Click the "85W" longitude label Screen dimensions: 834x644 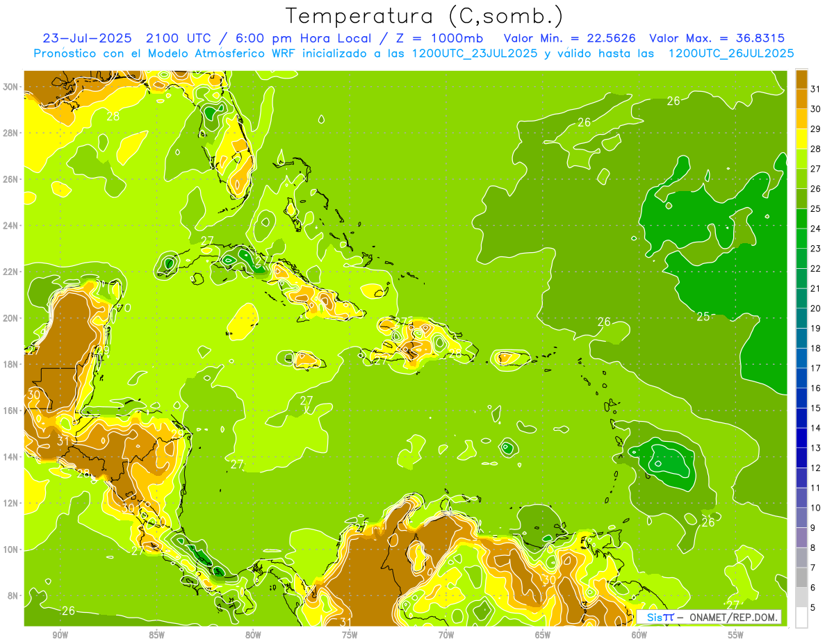(x=156, y=635)
